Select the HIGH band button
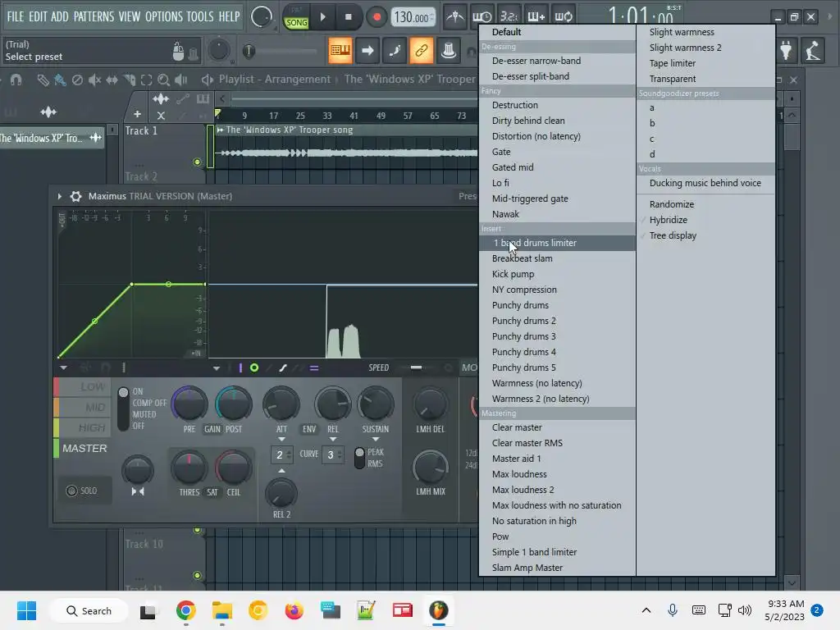Viewport: 840px width, 630px height. point(83,427)
